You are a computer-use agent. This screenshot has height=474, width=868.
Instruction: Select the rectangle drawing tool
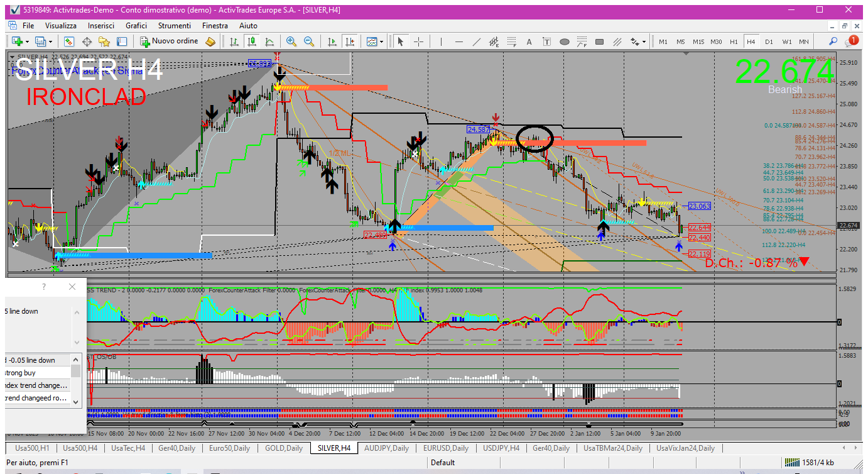click(600, 41)
